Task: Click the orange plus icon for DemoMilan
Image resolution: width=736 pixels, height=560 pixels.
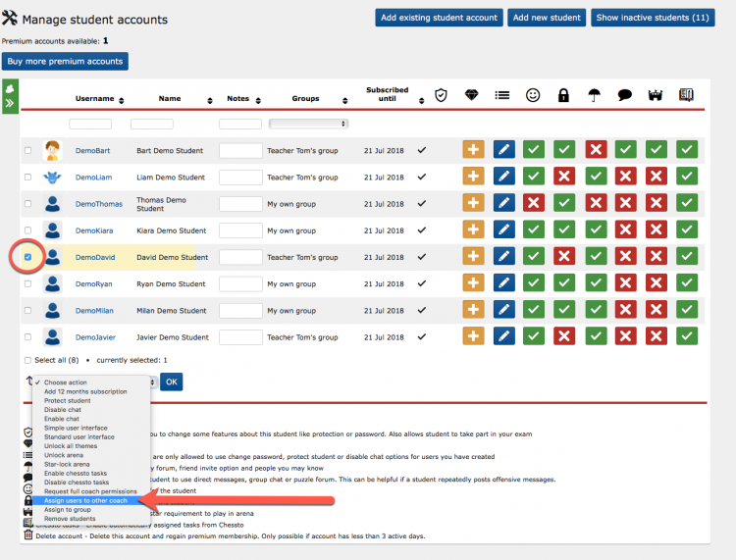Action: point(473,310)
